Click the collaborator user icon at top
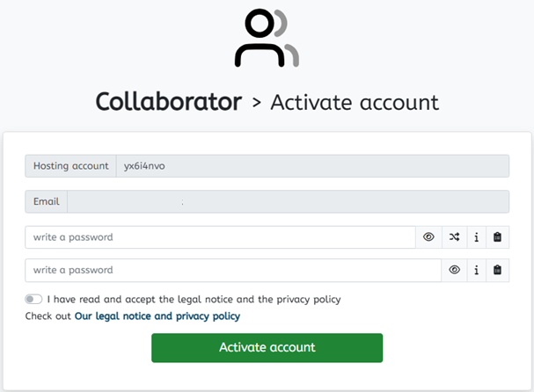The height and width of the screenshot is (392, 534). tap(267, 38)
